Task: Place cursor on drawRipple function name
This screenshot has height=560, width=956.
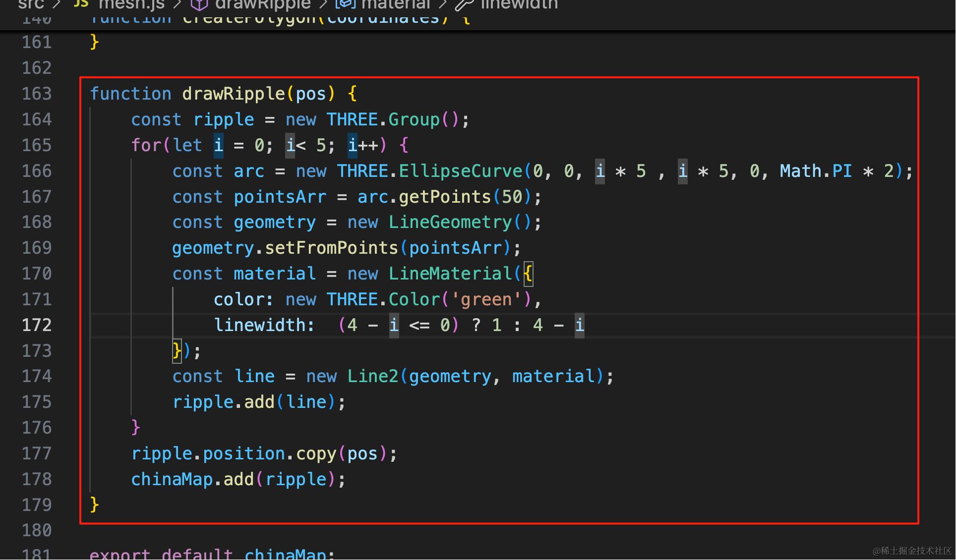Action: point(234,94)
